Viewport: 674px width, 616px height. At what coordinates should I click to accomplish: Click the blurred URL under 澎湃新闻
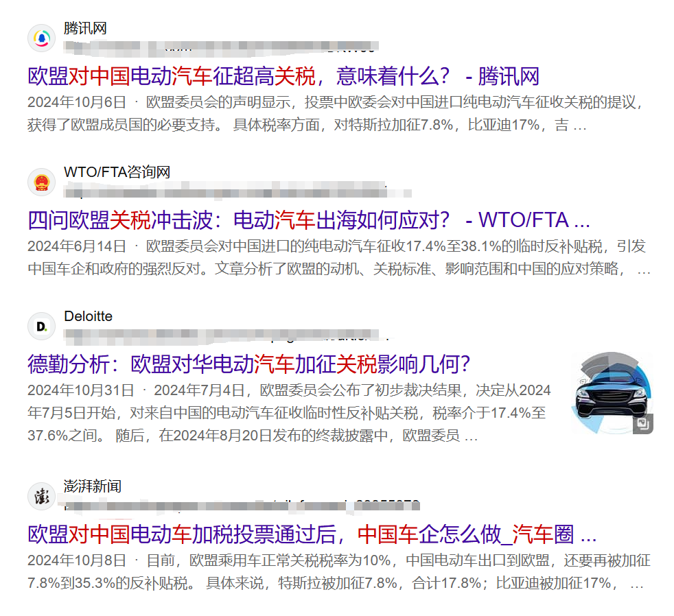point(240,507)
